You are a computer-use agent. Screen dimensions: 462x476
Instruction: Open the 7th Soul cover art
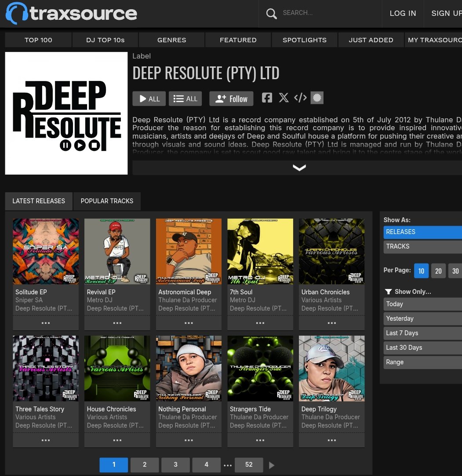coord(260,251)
